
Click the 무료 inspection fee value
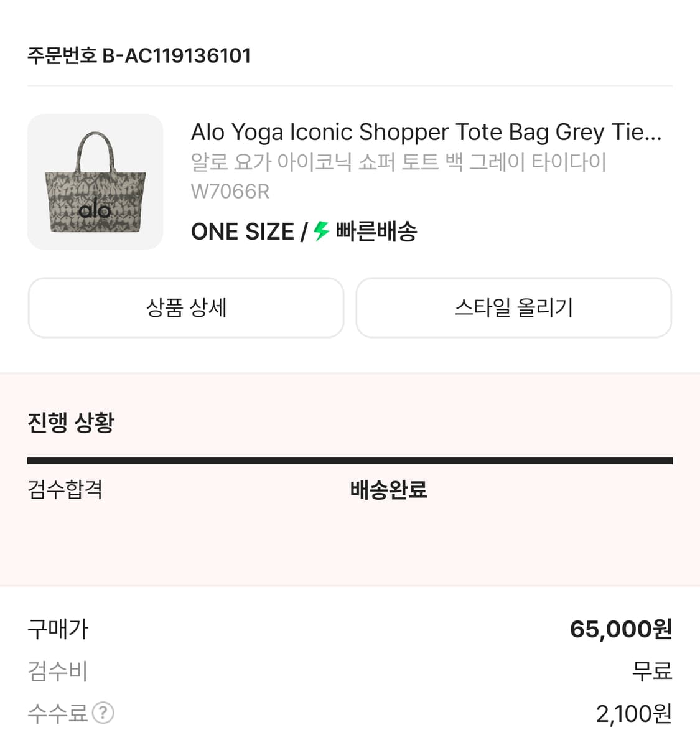click(x=651, y=671)
